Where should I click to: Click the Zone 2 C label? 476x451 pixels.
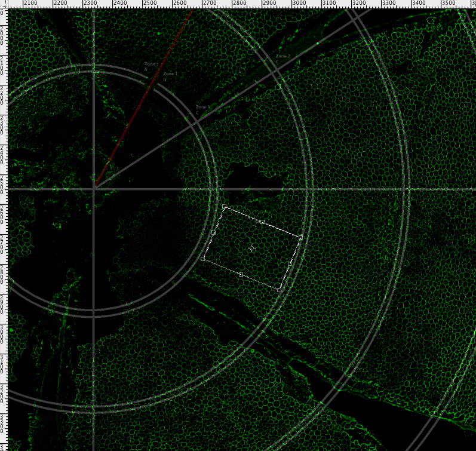[282, 58]
